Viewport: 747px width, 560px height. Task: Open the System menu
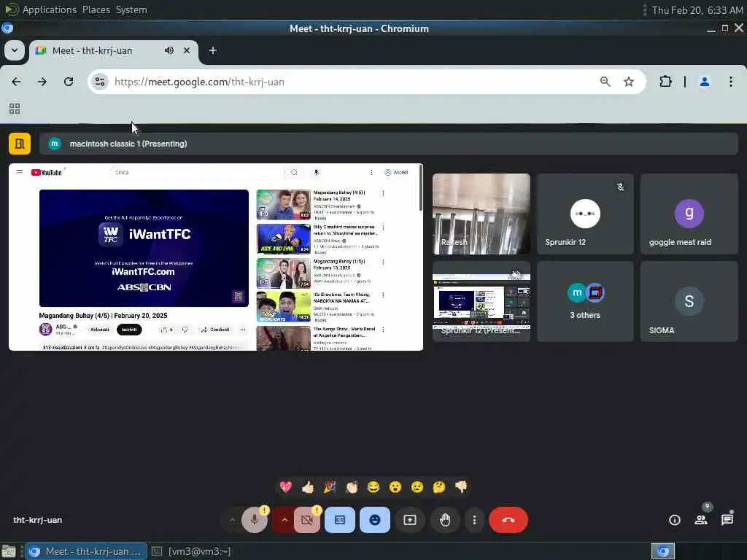click(131, 10)
